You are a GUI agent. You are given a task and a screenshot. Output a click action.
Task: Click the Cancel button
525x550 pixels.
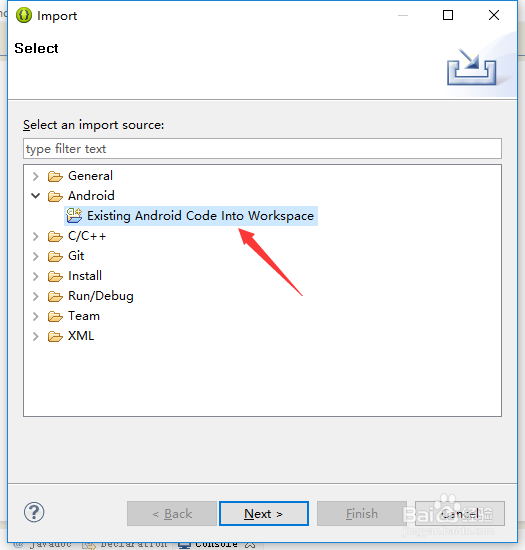(x=460, y=514)
